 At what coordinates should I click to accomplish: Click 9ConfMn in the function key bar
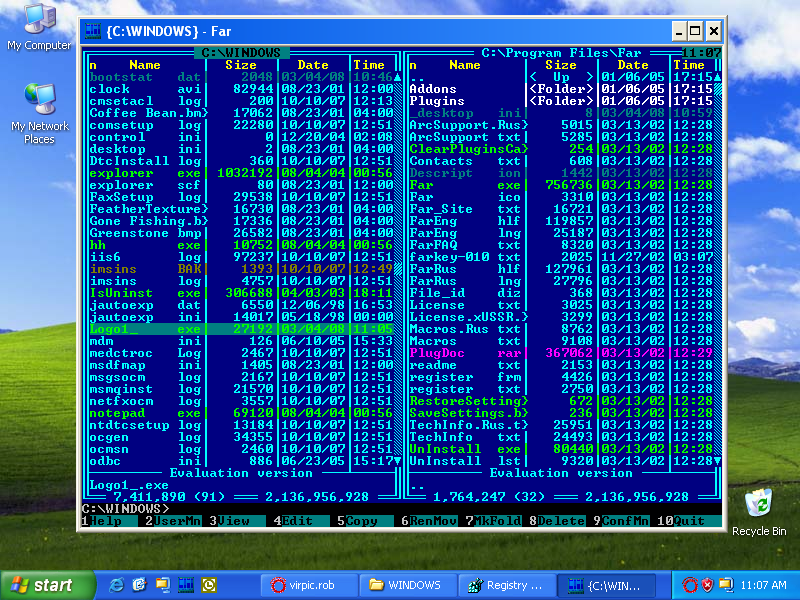click(x=621, y=521)
